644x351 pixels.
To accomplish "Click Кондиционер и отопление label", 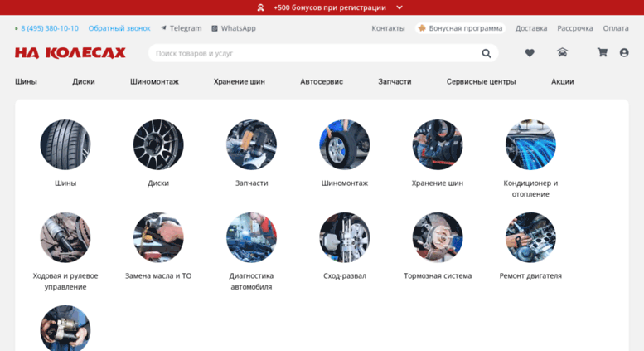I will tap(530, 188).
